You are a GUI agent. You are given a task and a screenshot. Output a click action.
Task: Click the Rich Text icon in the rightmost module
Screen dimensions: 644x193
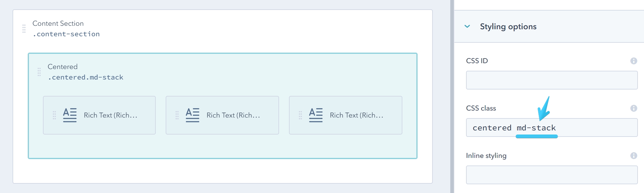pyautogui.click(x=315, y=115)
